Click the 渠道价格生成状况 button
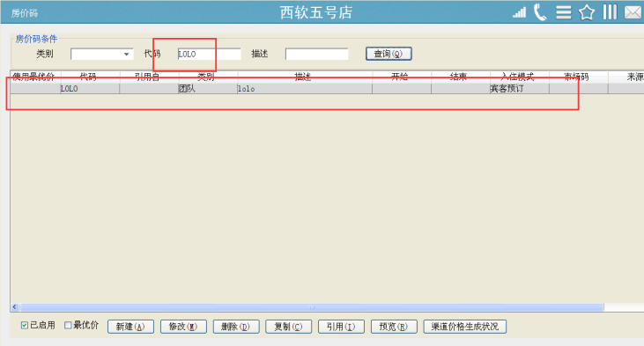The image size is (644, 346). tap(465, 327)
